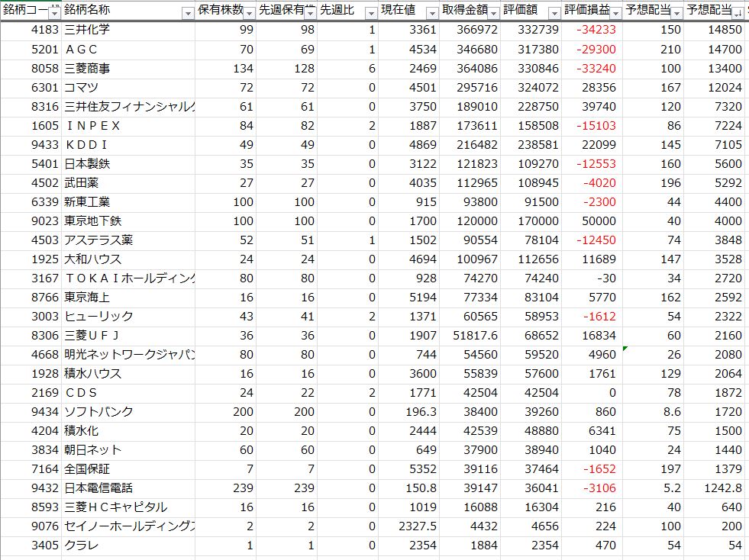
Task: Select the 武田薬 name cell
Action: (128, 183)
